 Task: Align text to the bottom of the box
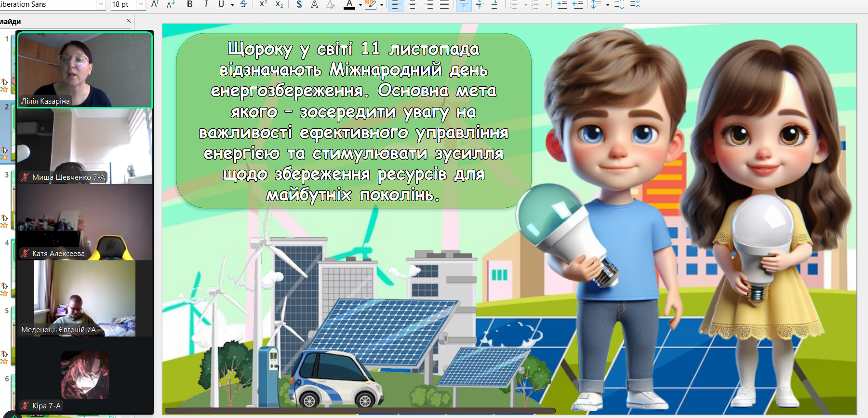click(x=495, y=5)
